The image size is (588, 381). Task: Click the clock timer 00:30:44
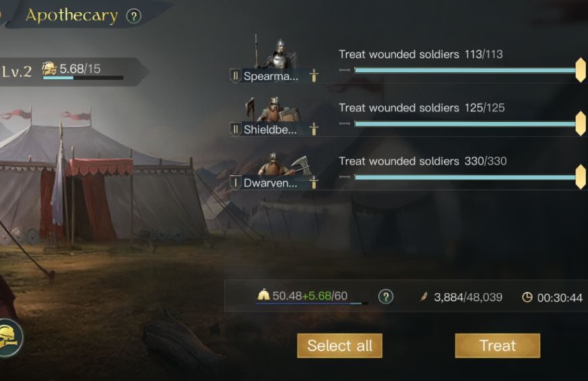click(x=552, y=298)
